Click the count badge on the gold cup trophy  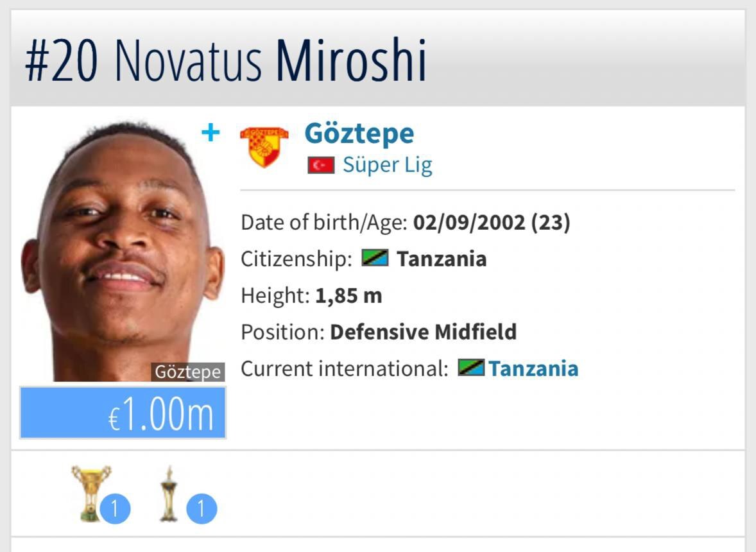tap(115, 510)
